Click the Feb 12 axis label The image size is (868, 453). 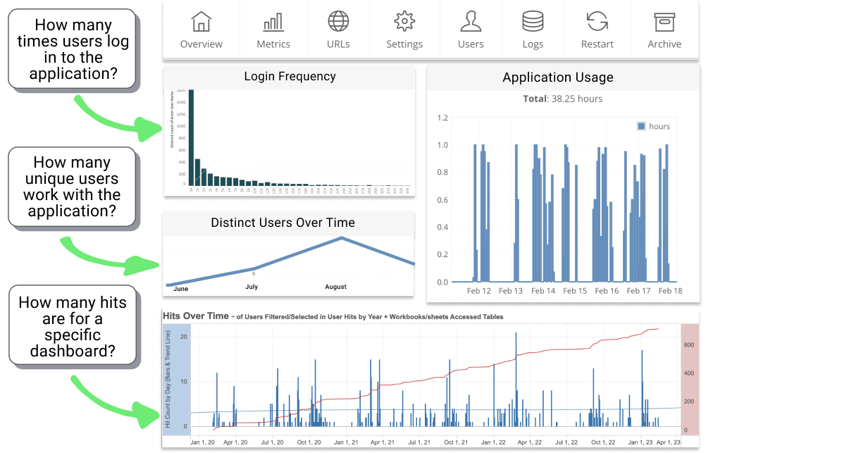[x=478, y=290]
